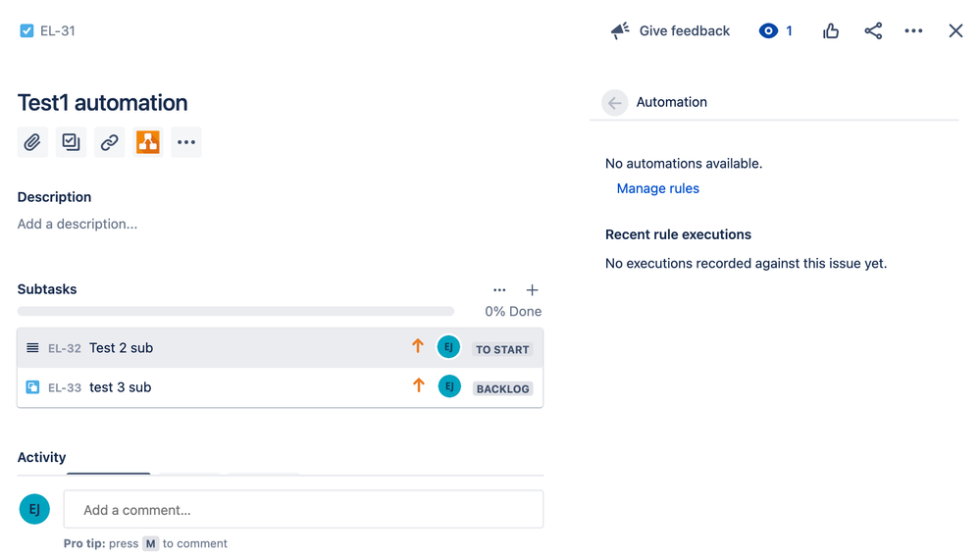The height and width of the screenshot is (559, 980).
Task: Open the TO START status of EL-32
Action: coord(502,349)
